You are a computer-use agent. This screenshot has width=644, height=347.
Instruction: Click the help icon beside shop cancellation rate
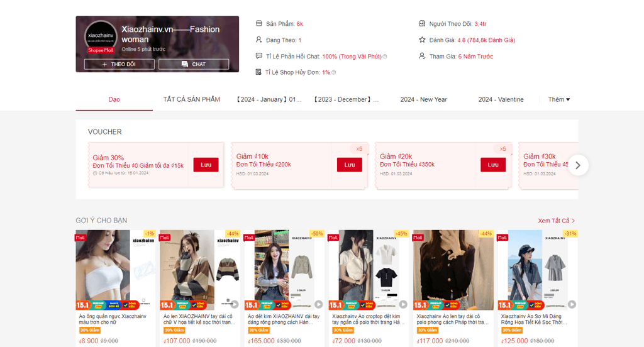pyautogui.click(x=334, y=73)
